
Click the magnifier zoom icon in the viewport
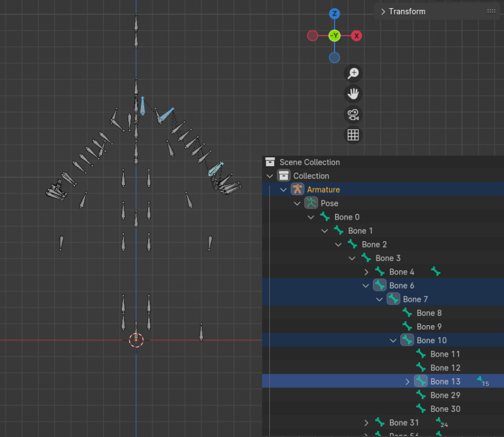[x=353, y=73]
